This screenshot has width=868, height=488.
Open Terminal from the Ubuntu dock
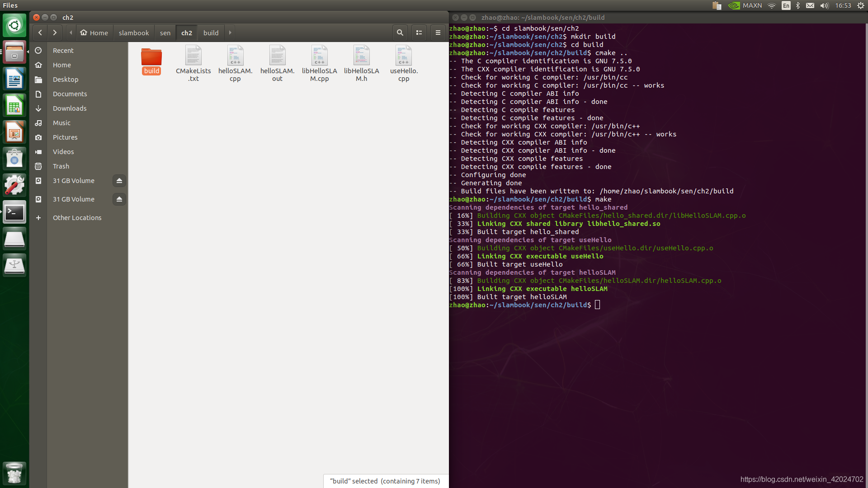pyautogui.click(x=14, y=212)
